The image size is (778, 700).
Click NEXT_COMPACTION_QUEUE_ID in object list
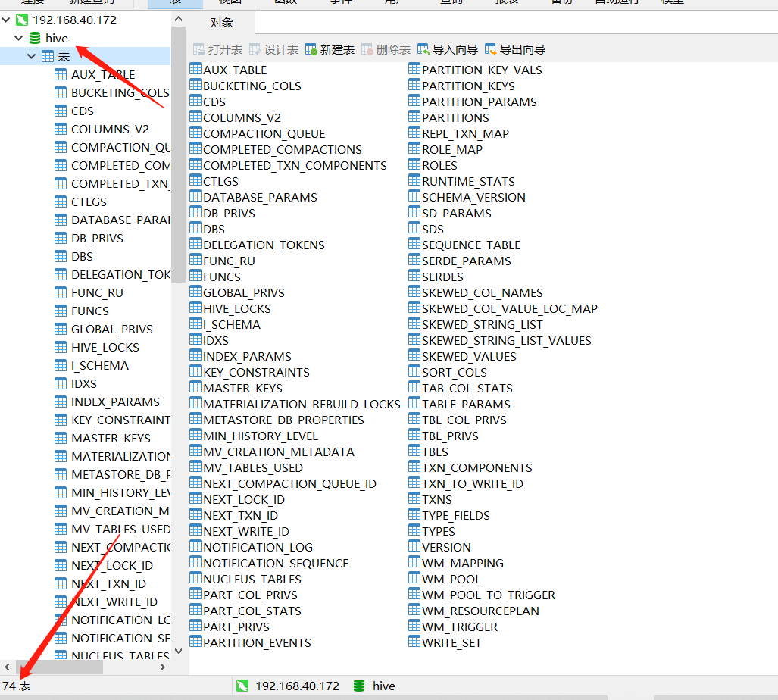(x=290, y=483)
